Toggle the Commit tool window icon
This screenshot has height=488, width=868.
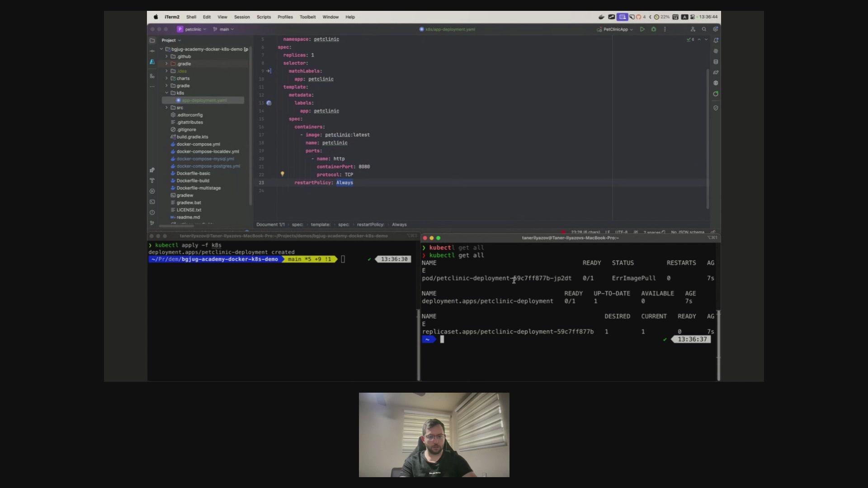coord(152,51)
